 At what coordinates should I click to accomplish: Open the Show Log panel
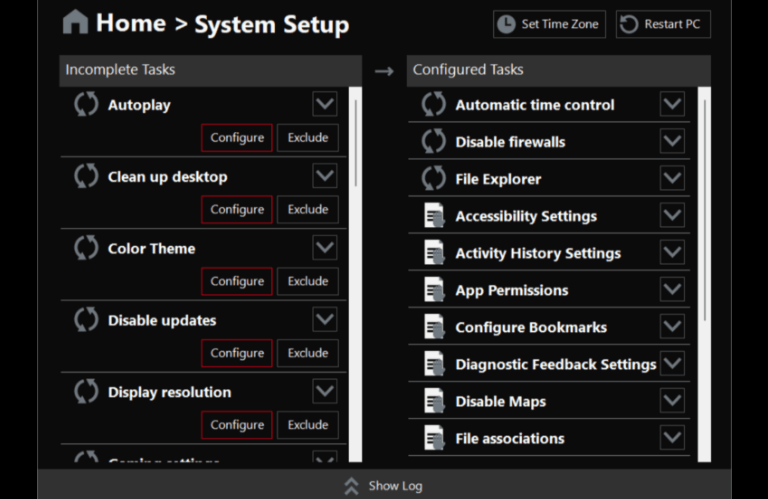click(384, 486)
